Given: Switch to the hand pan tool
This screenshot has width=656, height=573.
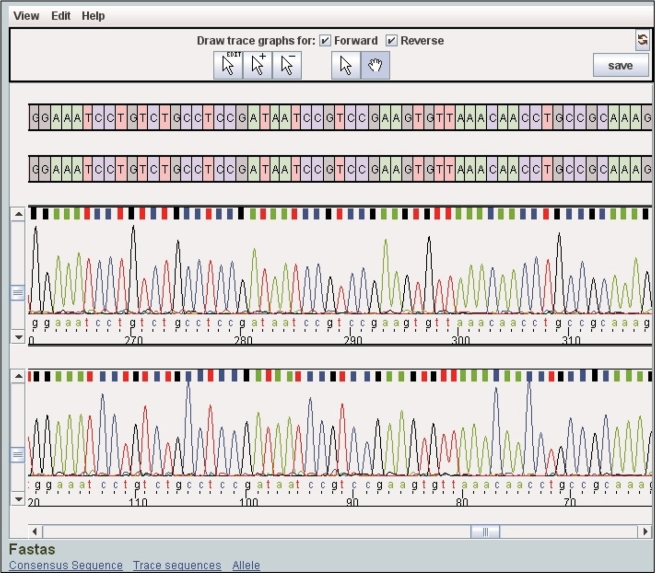Looking at the screenshot, I should point(376,65).
